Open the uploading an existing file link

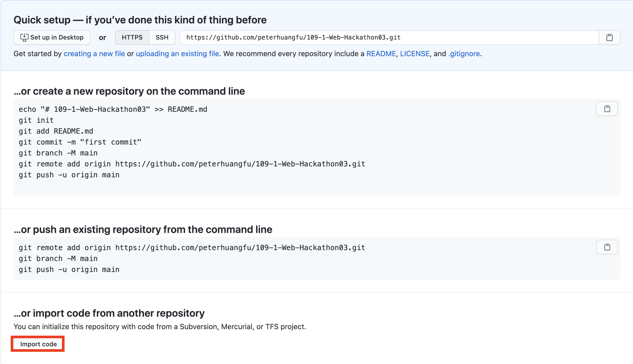pyautogui.click(x=177, y=54)
